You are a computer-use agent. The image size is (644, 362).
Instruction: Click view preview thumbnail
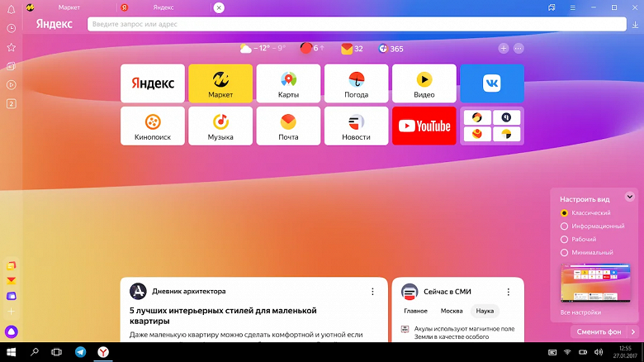[595, 283]
